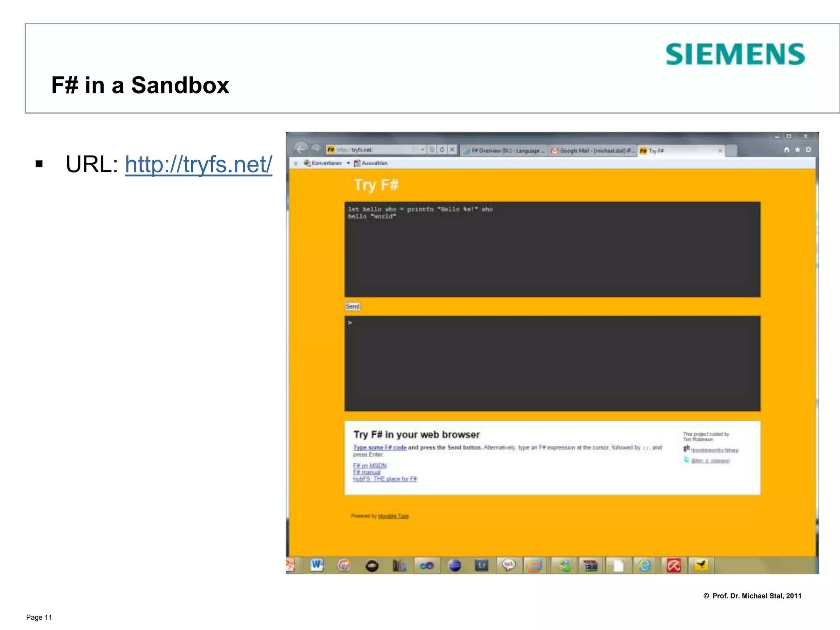
Task: Switch to the F# Overview tab
Action: point(504,151)
